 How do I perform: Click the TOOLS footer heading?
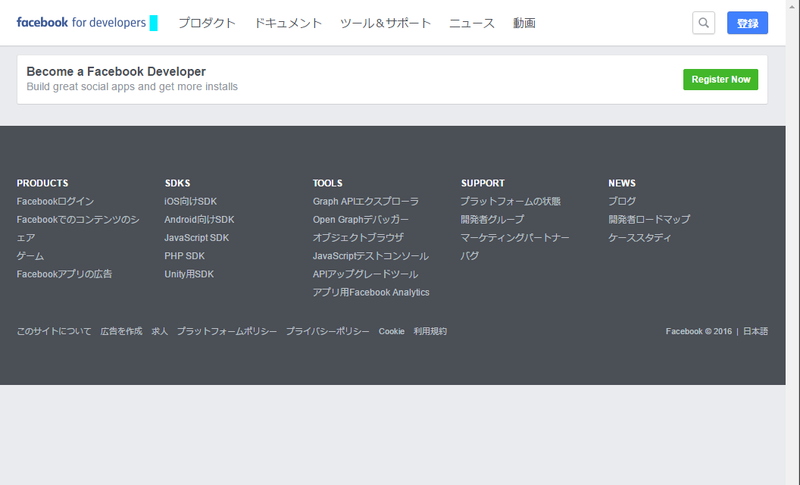pyautogui.click(x=328, y=183)
